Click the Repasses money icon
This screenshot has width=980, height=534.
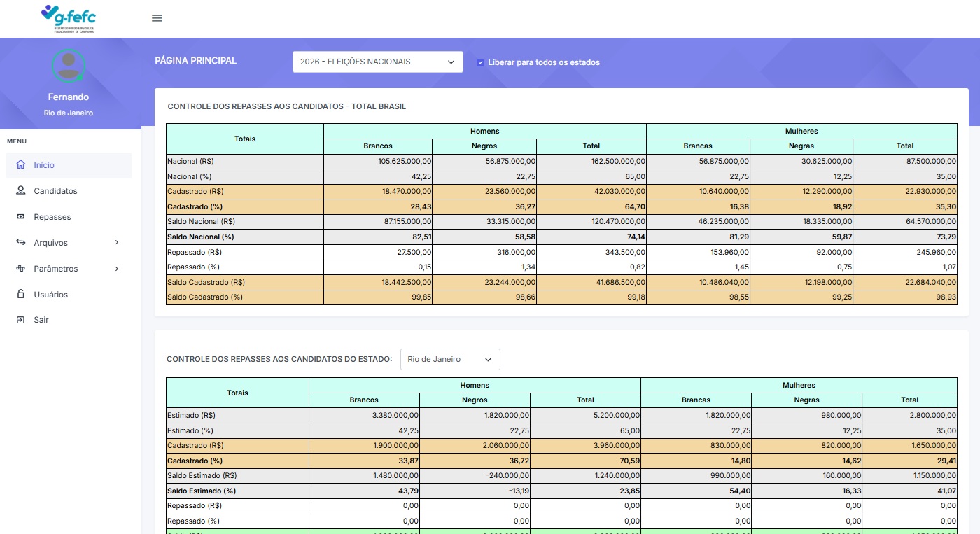point(20,217)
